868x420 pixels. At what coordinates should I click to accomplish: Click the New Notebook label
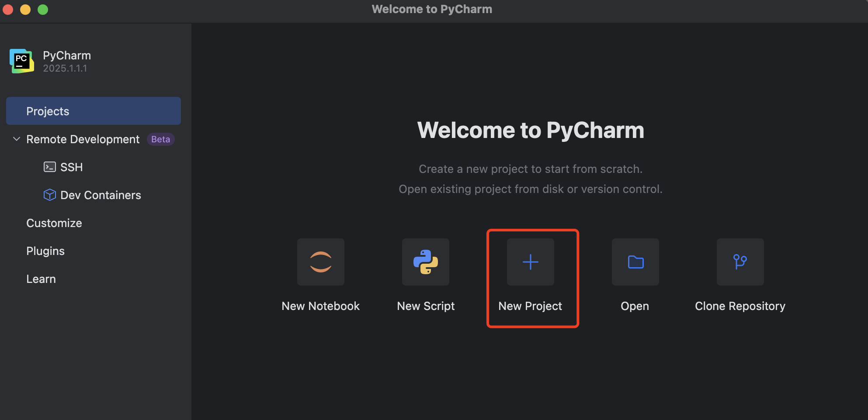pyautogui.click(x=321, y=306)
